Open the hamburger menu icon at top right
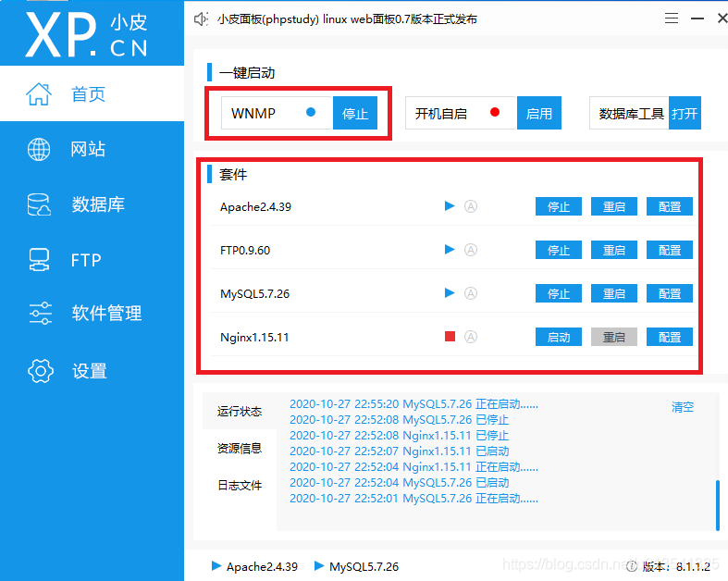The image size is (728, 581). [672, 19]
